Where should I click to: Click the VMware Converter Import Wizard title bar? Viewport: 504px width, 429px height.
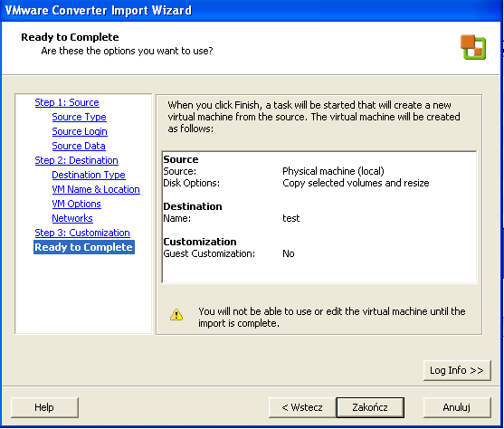(x=252, y=10)
